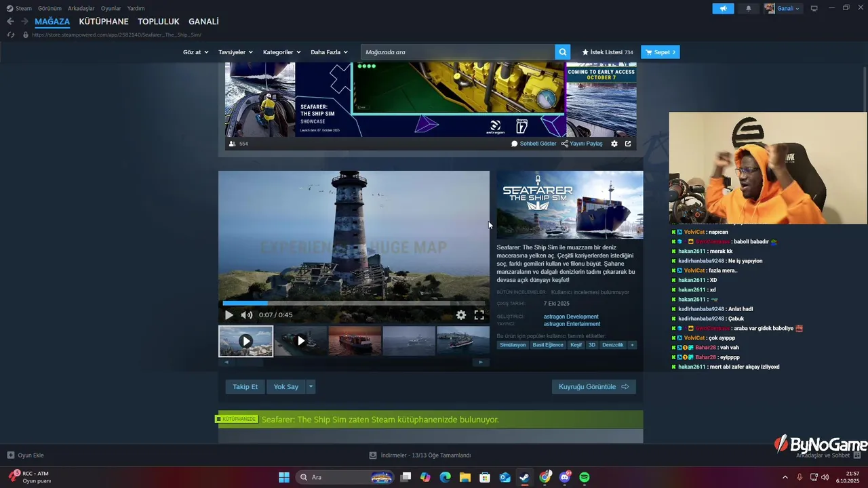Open the Yardım menu

(136, 9)
